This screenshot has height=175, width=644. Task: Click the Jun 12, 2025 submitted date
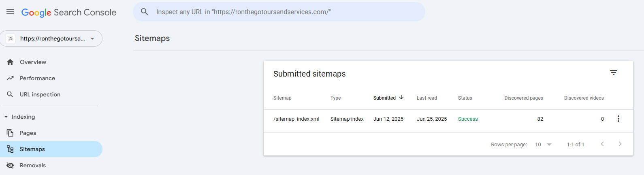pyautogui.click(x=388, y=119)
